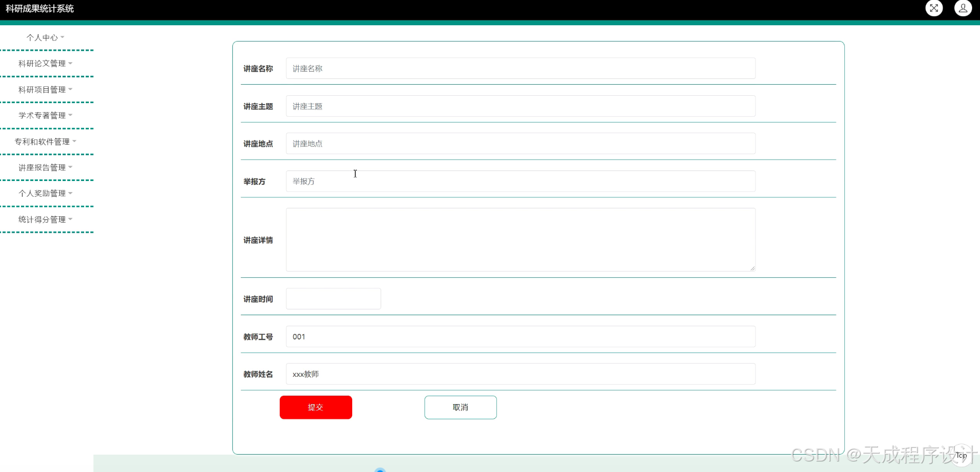The width and height of the screenshot is (980, 472).
Task: Click the 教师工号 field showing 001
Action: click(x=520, y=337)
